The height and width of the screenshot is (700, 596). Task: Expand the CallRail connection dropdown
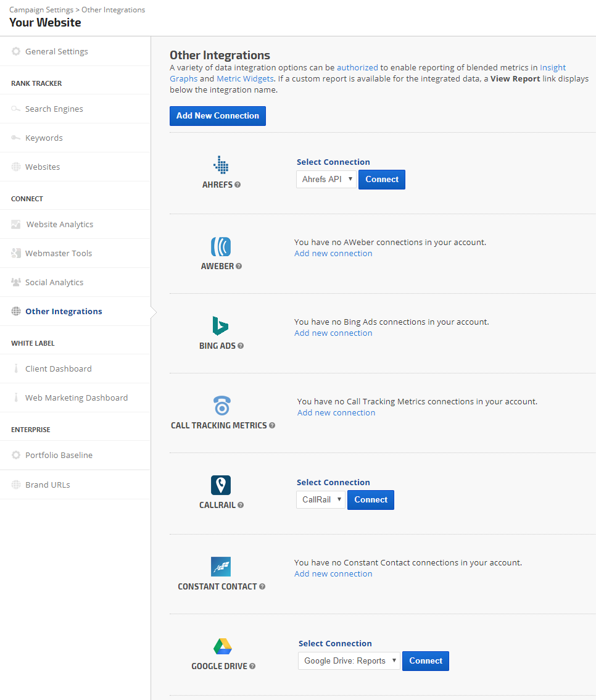coord(321,500)
